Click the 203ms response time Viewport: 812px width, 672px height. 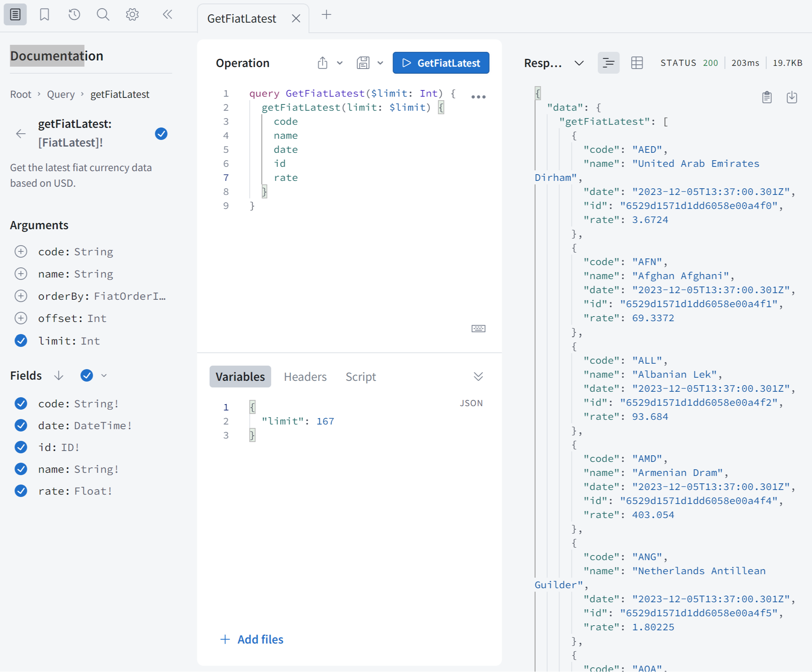(x=745, y=63)
